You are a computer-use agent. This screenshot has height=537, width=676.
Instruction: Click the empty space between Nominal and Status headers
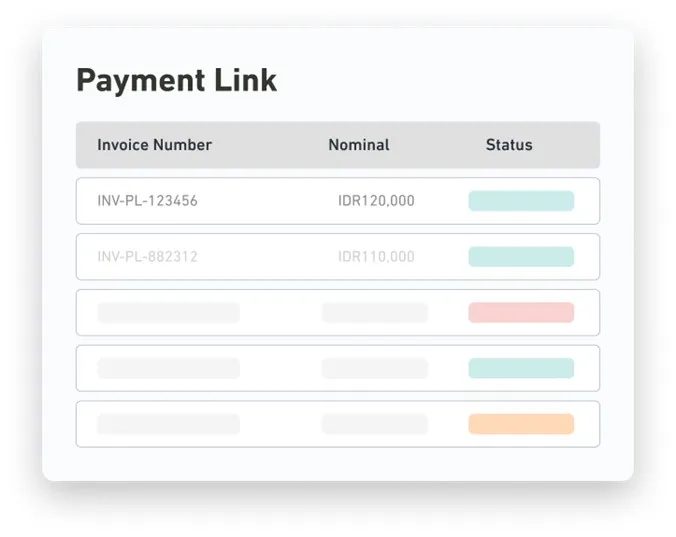(x=438, y=145)
